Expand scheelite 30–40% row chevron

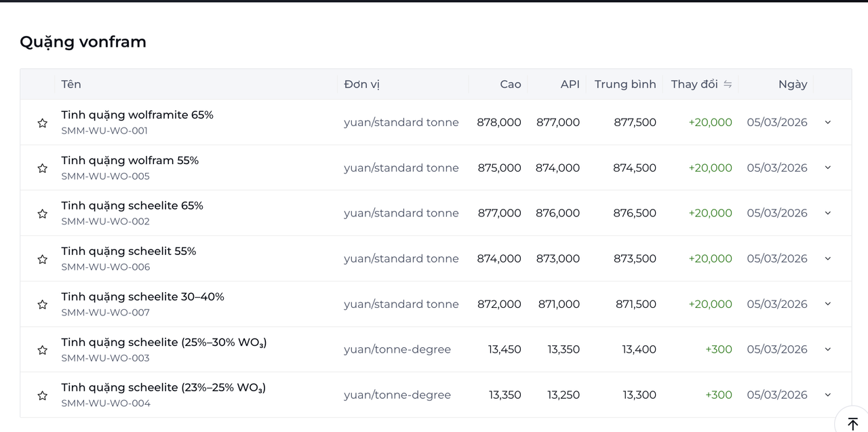pyautogui.click(x=827, y=304)
